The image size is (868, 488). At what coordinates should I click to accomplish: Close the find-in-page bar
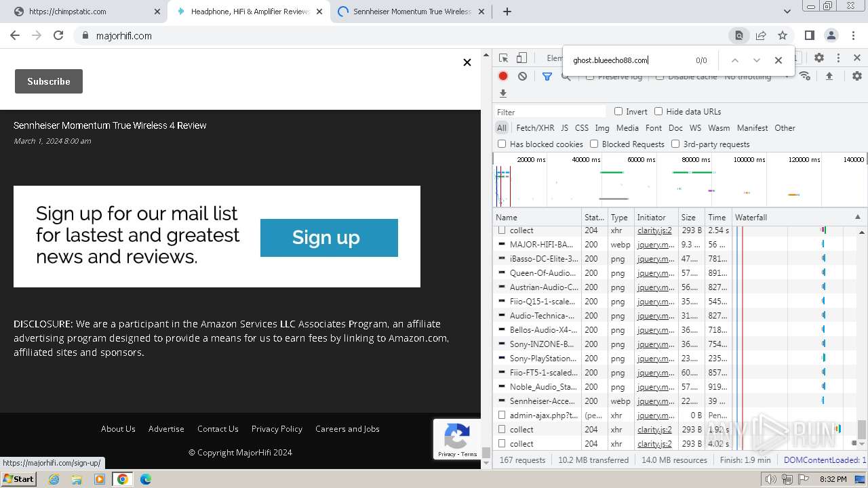coord(778,60)
